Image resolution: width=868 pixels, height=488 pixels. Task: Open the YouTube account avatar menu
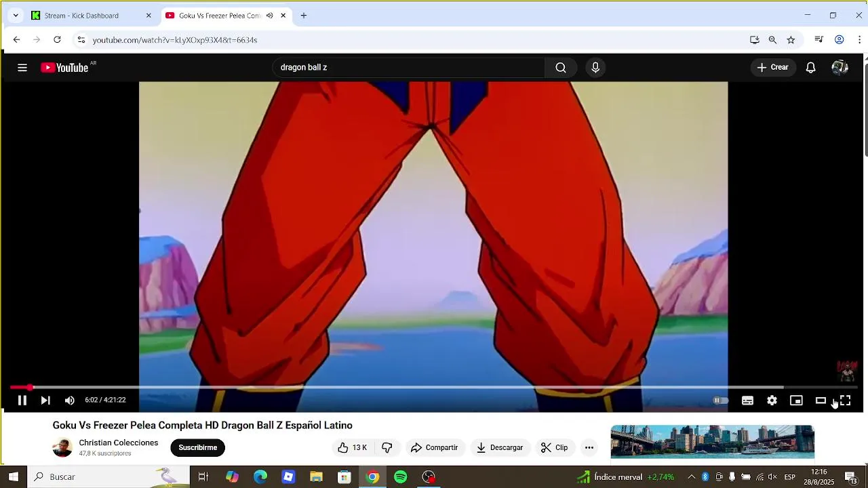click(x=840, y=68)
